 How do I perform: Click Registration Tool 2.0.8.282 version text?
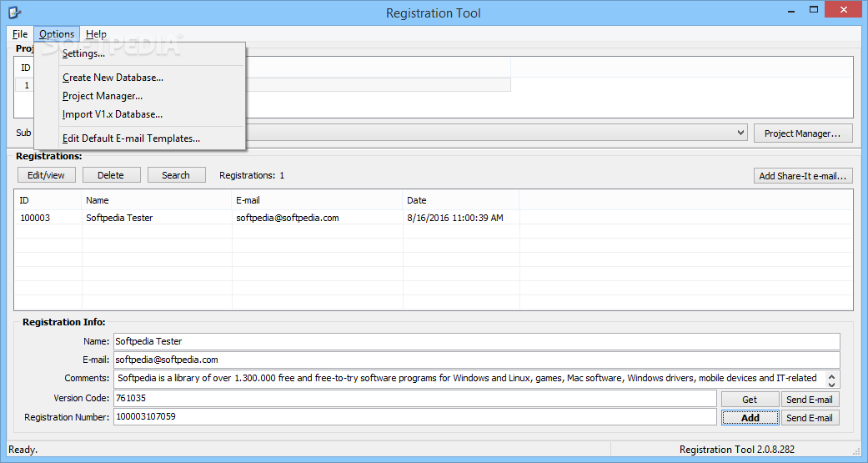(737, 450)
